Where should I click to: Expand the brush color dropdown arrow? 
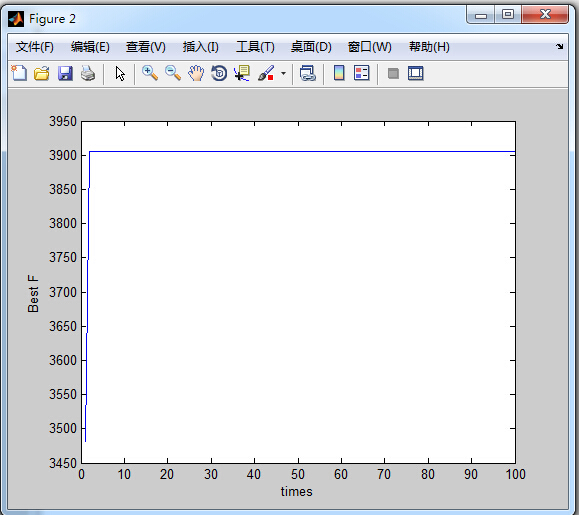[x=283, y=73]
